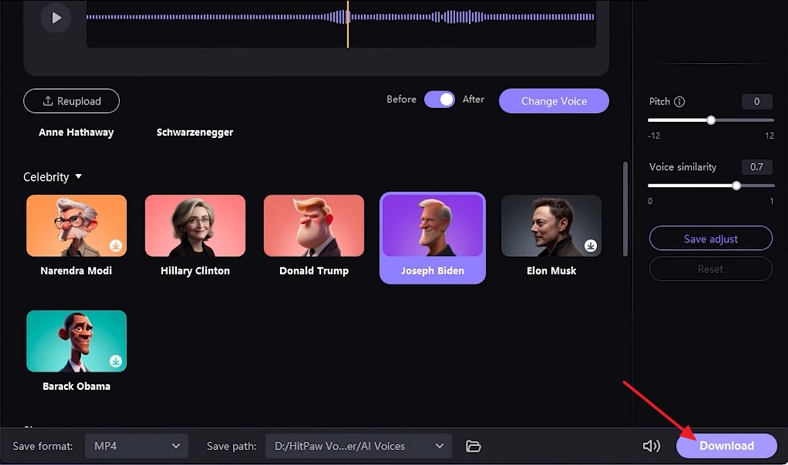Click Save adjust button
The width and height of the screenshot is (788, 465).
(711, 238)
